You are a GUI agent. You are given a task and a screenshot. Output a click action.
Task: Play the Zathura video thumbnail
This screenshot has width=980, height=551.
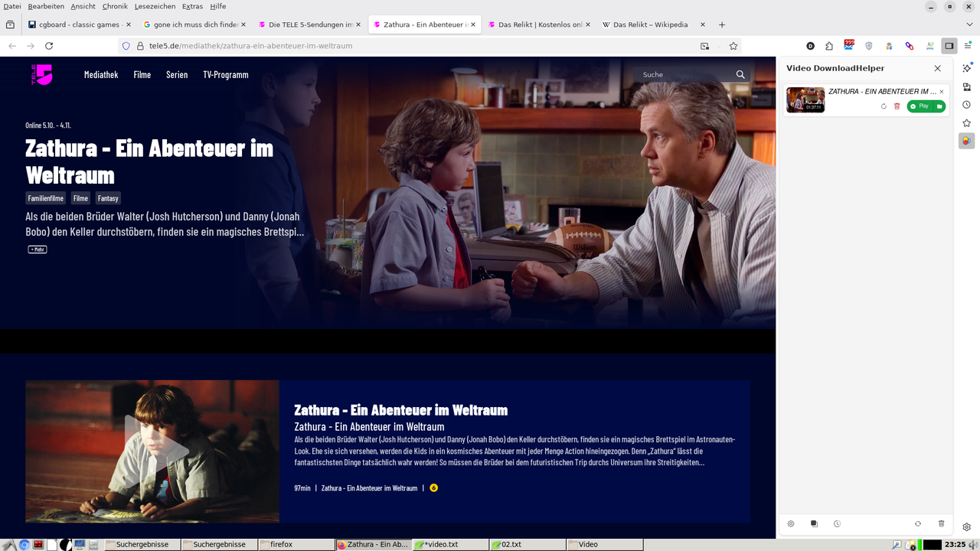[x=152, y=452]
